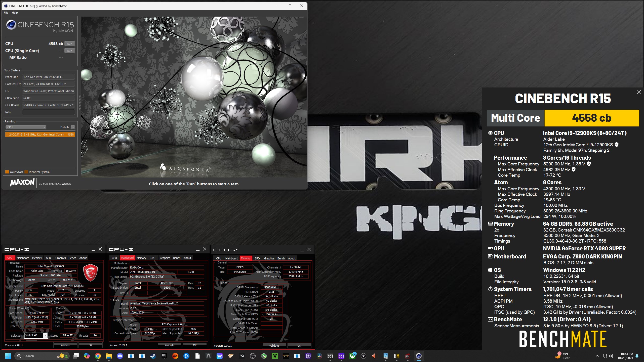Click OK in the CPU-Z Mainboard window
644x362 pixels.
click(x=195, y=345)
